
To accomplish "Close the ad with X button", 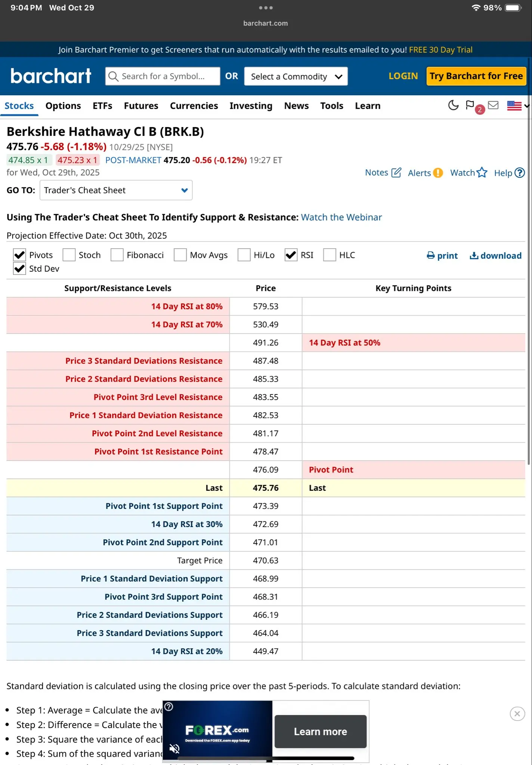I will click(517, 714).
